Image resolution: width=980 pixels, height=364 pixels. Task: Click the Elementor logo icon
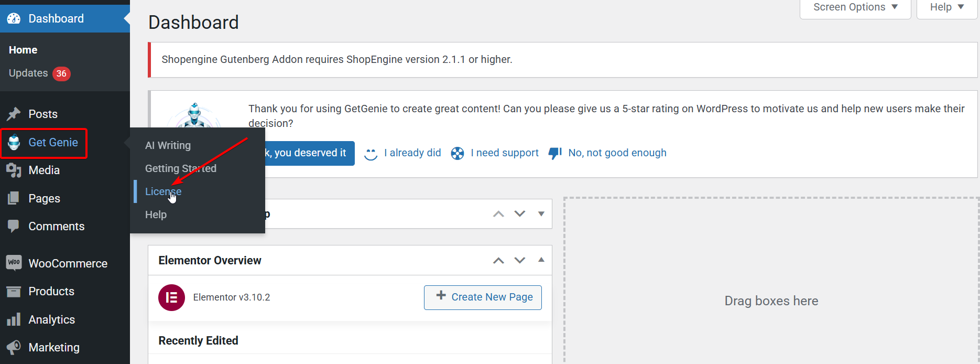pos(171,297)
